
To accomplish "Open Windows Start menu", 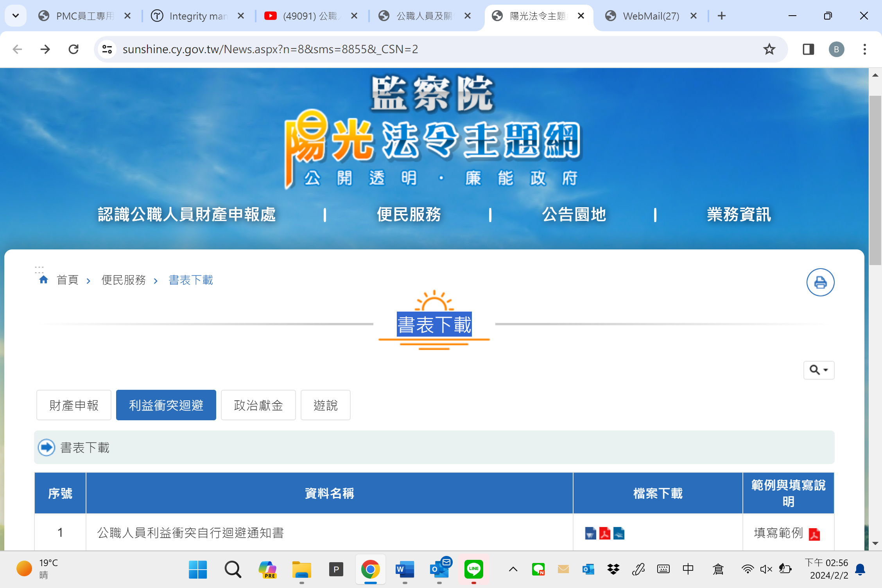I will click(x=198, y=570).
